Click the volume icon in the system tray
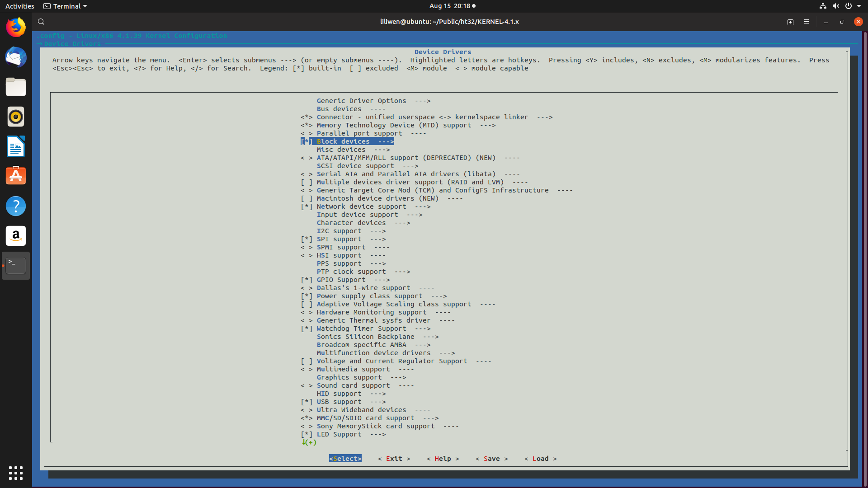 click(835, 6)
